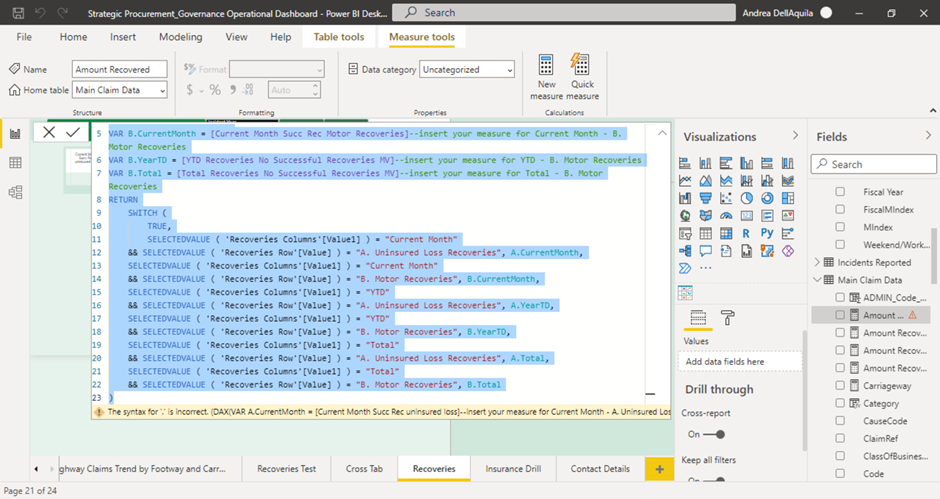
Task: Open the File menu
Action: (24, 37)
